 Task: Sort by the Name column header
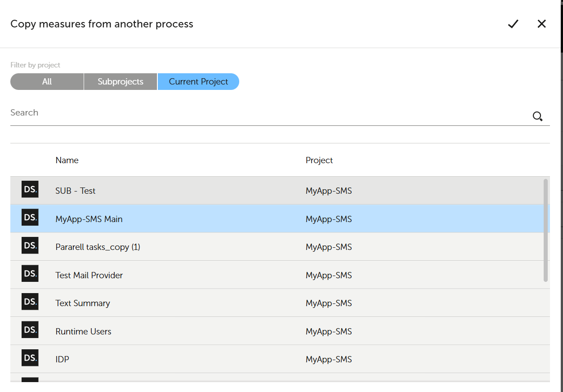pos(67,160)
